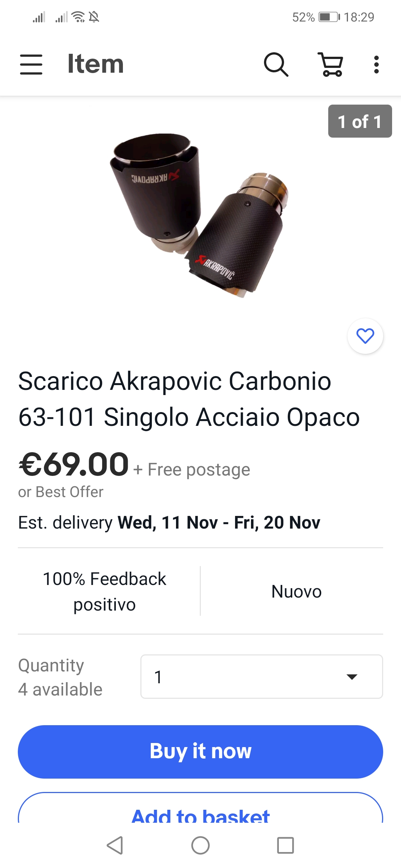401x868 pixels.
Task: Open the hamburger navigation menu
Action: 31,64
